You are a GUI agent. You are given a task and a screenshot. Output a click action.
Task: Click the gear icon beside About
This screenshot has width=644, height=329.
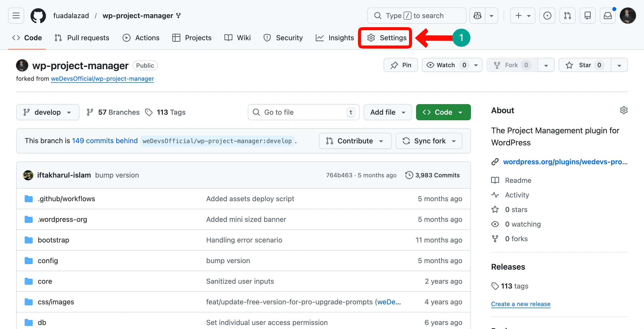tap(624, 110)
